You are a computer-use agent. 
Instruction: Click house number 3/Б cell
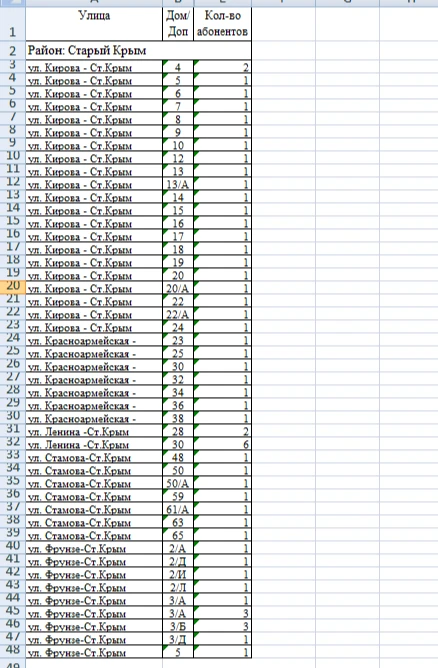coord(178,626)
